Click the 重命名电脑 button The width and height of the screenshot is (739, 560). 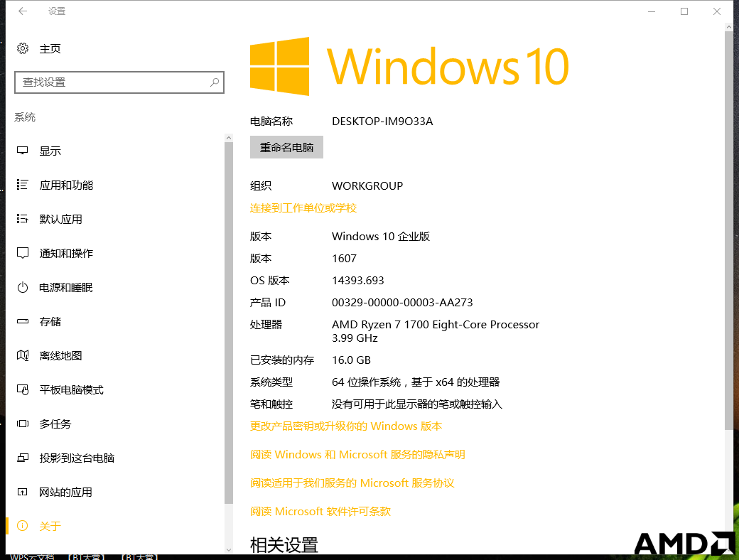point(286,148)
